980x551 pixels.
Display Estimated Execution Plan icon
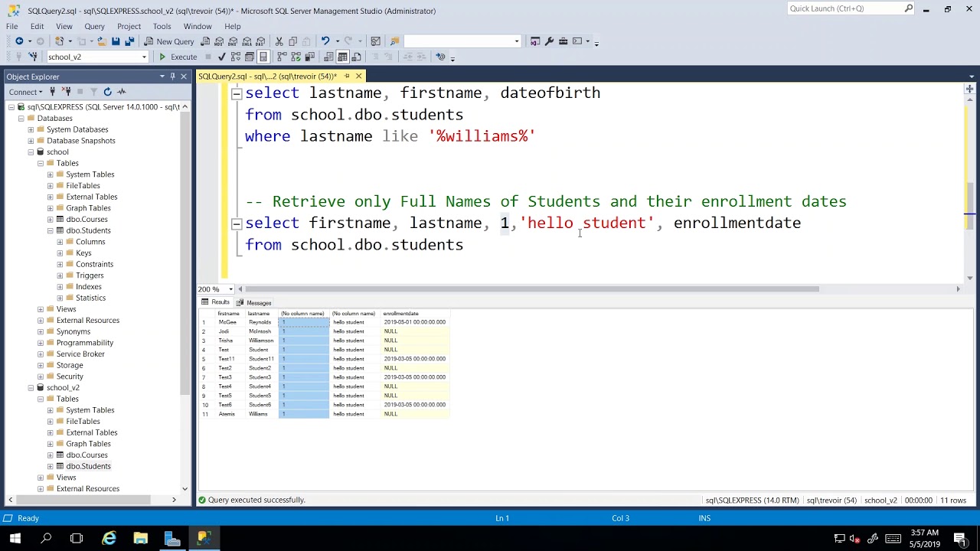click(235, 57)
